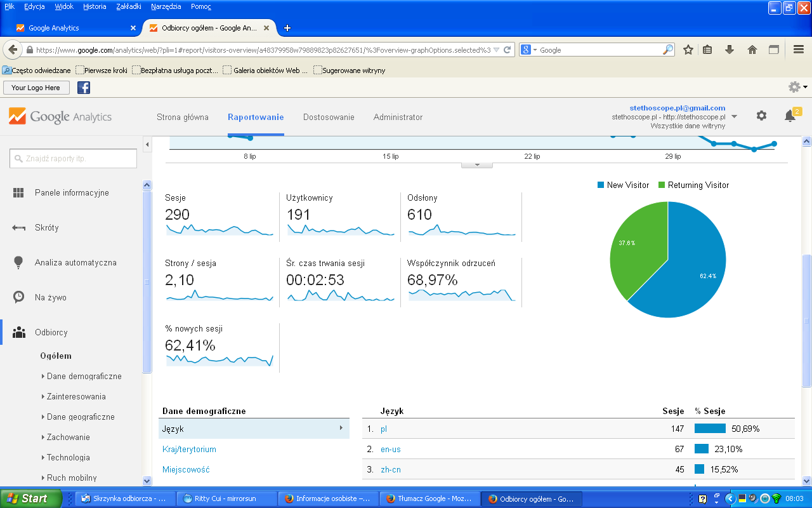Viewport: 812px width, 508px height.
Task: Open a new tab with plus button
Action: [x=287, y=28]
